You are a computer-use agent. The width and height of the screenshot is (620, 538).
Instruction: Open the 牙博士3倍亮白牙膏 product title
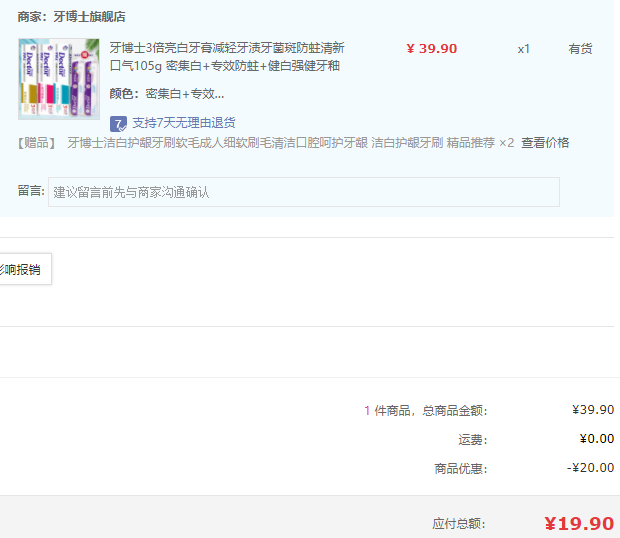[227, 57]
